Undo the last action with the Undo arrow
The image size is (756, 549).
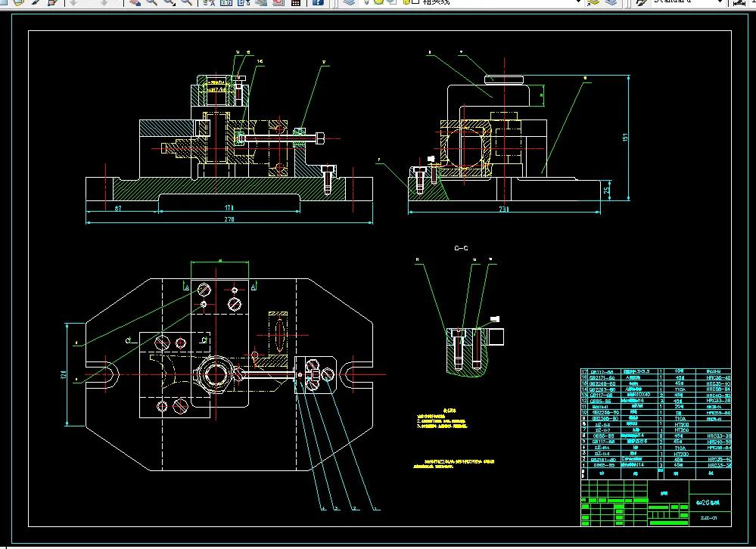(74, 2)
